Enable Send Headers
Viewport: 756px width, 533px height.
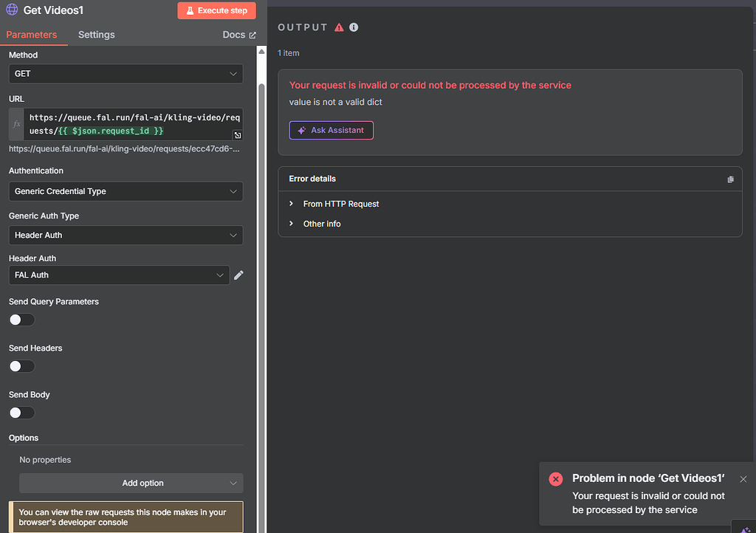pos(21,365)
